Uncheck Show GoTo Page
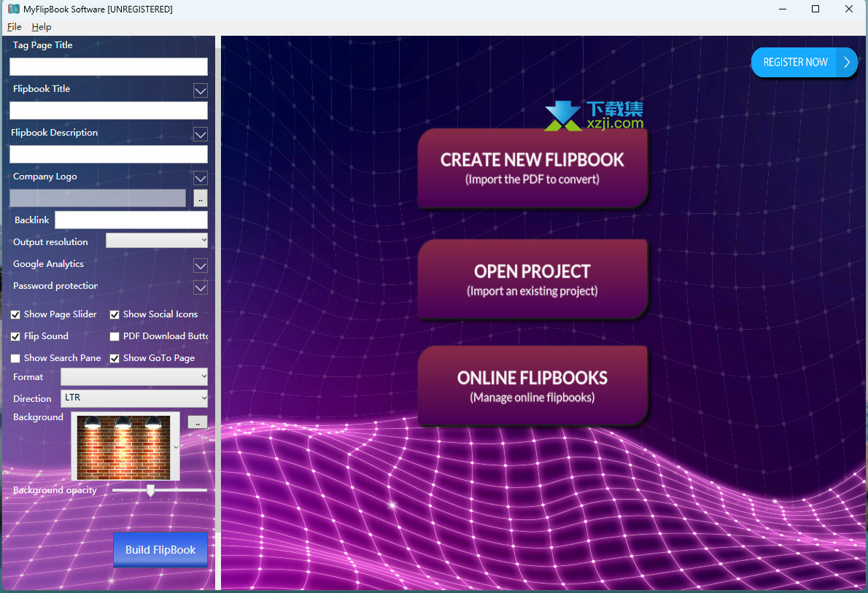 [x=115, y=358]
